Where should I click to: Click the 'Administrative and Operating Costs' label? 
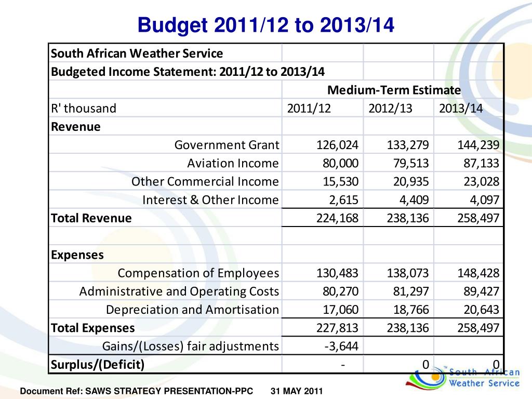coord(179,291)
